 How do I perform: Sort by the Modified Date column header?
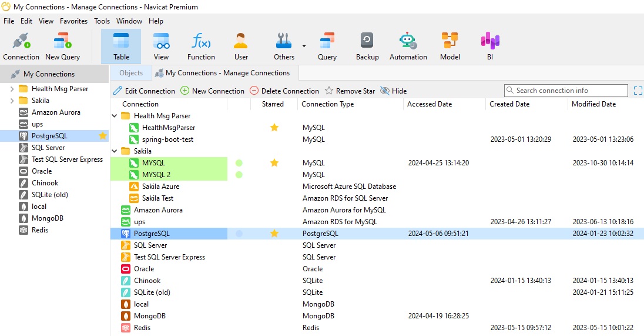pos(606,104)
